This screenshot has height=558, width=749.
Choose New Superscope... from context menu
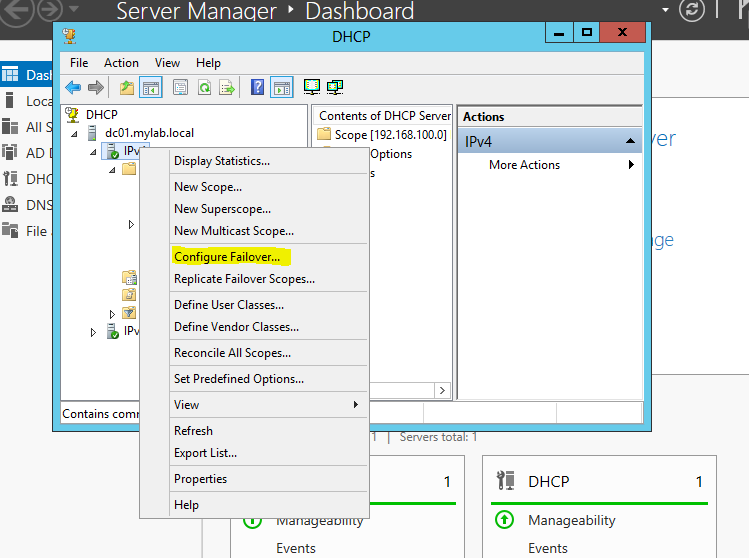(268, 209)
